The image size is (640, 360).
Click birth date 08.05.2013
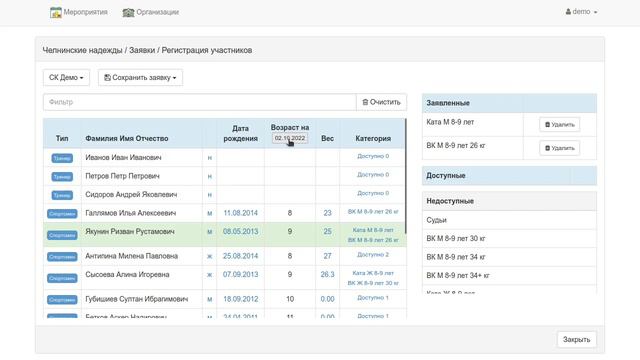click(x=240, y=231)
